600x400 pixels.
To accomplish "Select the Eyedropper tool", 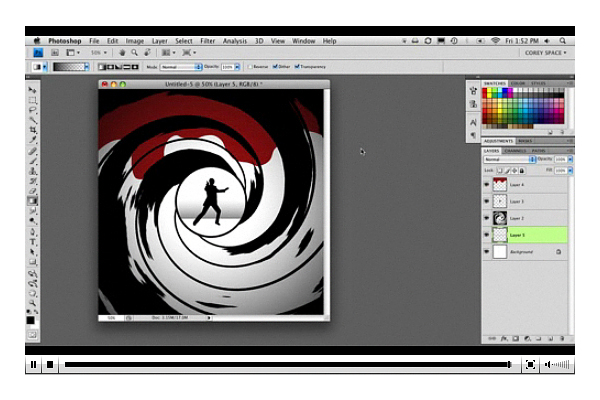I will point(33,140).
